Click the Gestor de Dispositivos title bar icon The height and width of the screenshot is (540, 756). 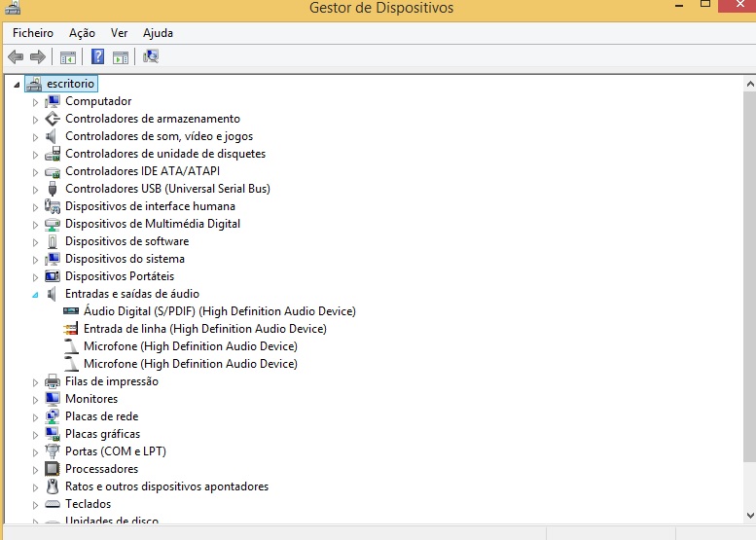coord(13,7)
